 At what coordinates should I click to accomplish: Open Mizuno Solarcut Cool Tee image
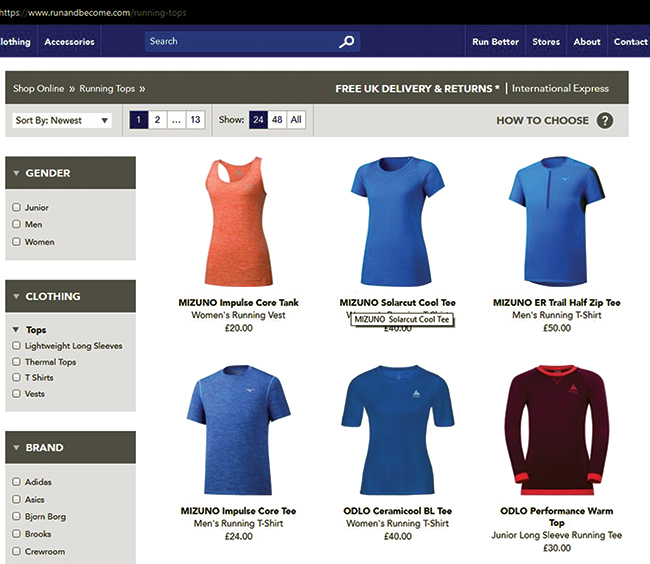click(397, 221)
